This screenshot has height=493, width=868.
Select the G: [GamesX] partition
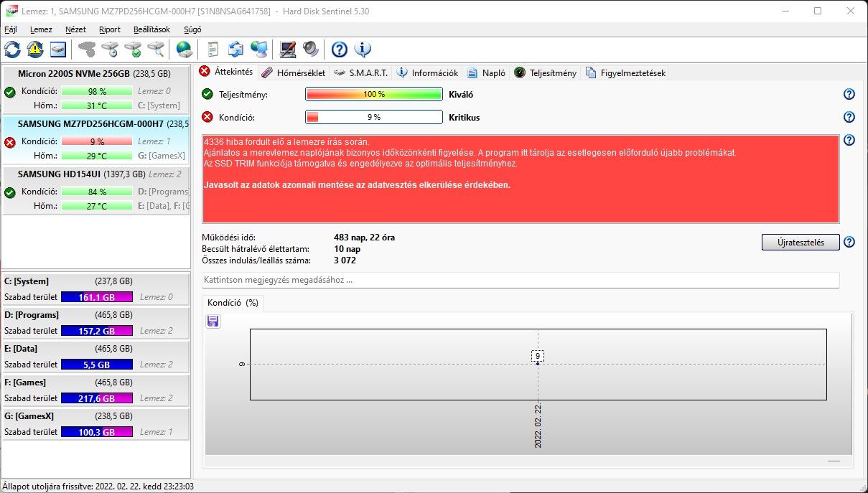tap(95, 423)
